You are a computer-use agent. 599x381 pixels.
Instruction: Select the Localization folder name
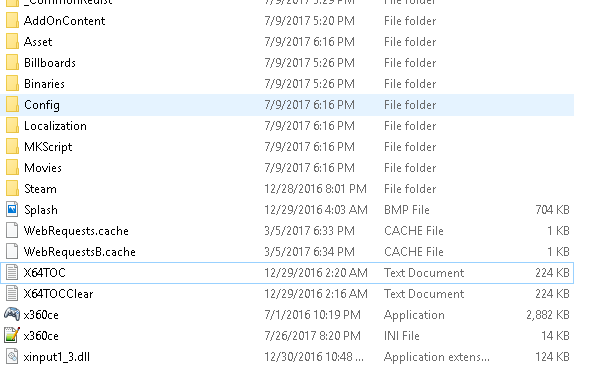coord(55,126)
